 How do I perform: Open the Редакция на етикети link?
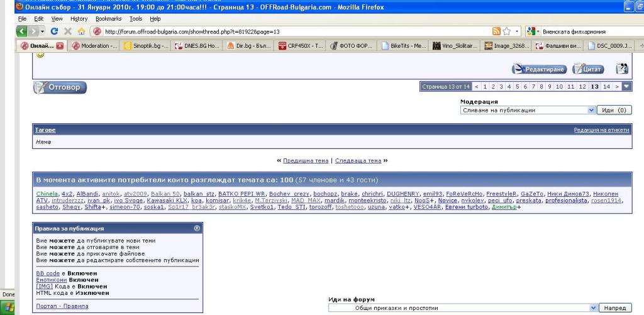coord(601,130)
